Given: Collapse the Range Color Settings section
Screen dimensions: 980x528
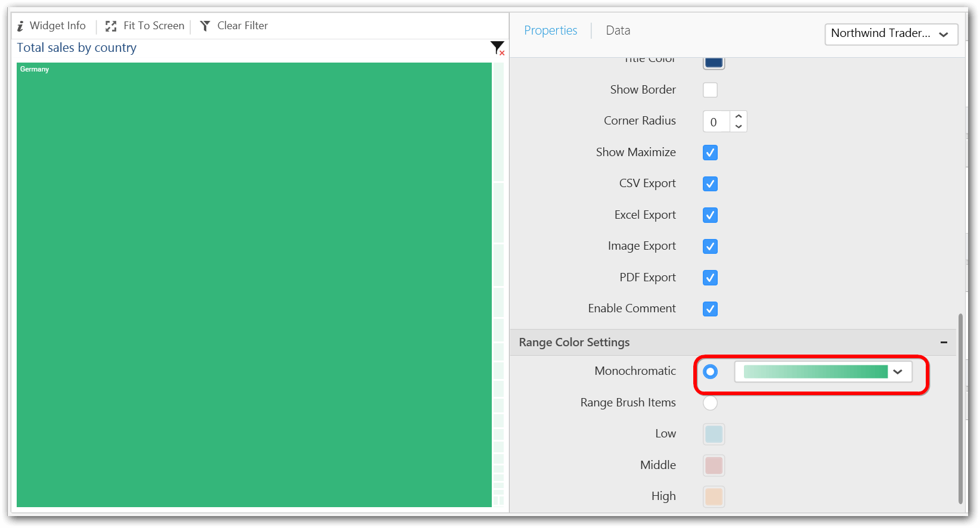Looking at the screenshot, I should (x=944, y=343).
